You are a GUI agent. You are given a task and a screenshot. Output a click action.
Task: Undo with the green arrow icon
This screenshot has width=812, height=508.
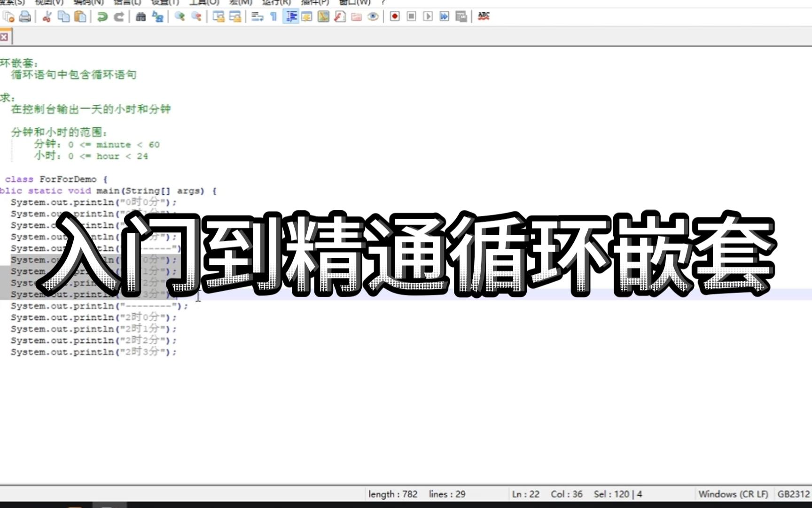click(x=102, y=17)
